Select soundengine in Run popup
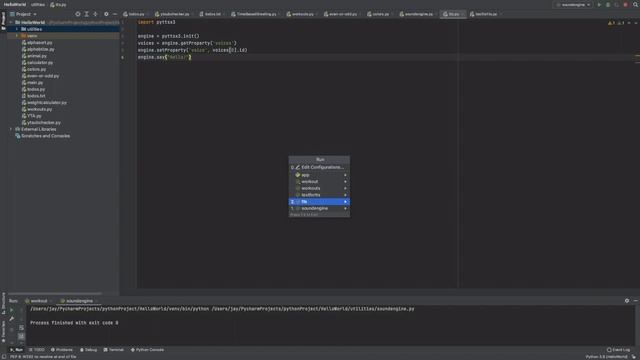The image size is (640, 360). [319, 209]
